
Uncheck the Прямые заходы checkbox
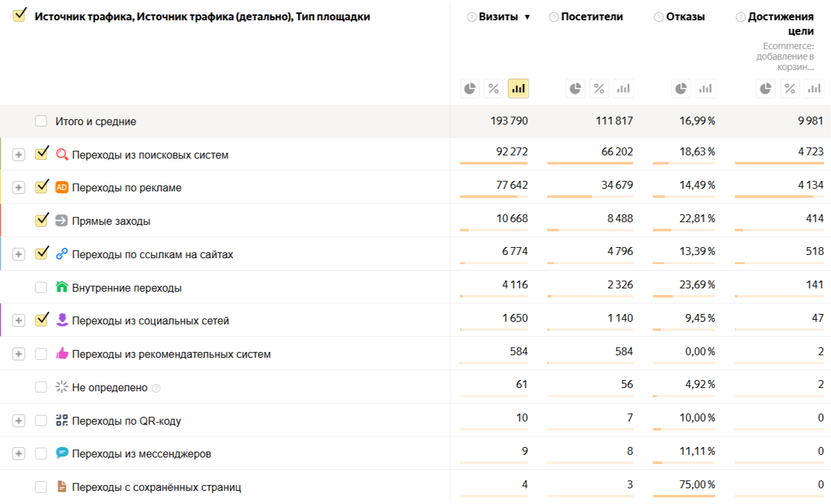[41, 221]
